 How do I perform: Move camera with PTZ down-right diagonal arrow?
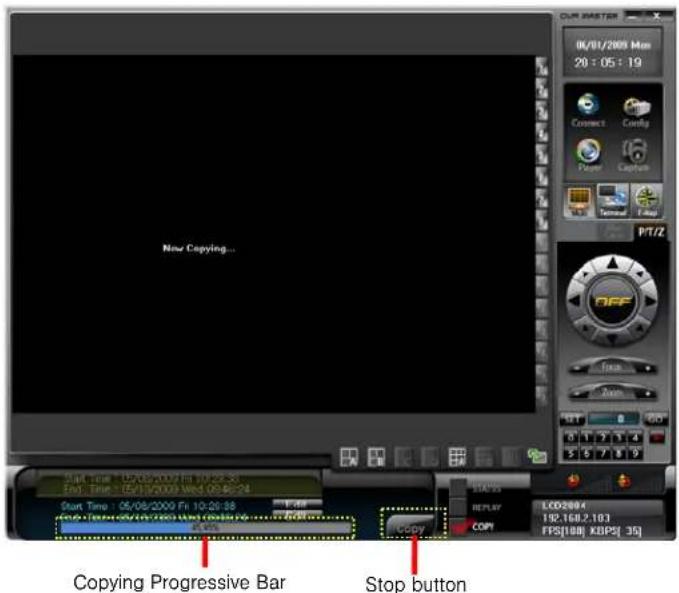coord(639,328)
